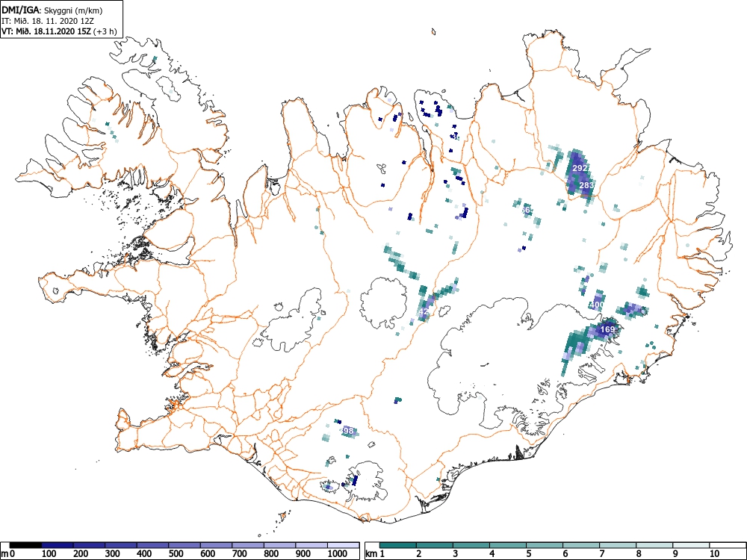Pick the 500–600 m legend swatch
747x560 pixels.
[185, 545]
